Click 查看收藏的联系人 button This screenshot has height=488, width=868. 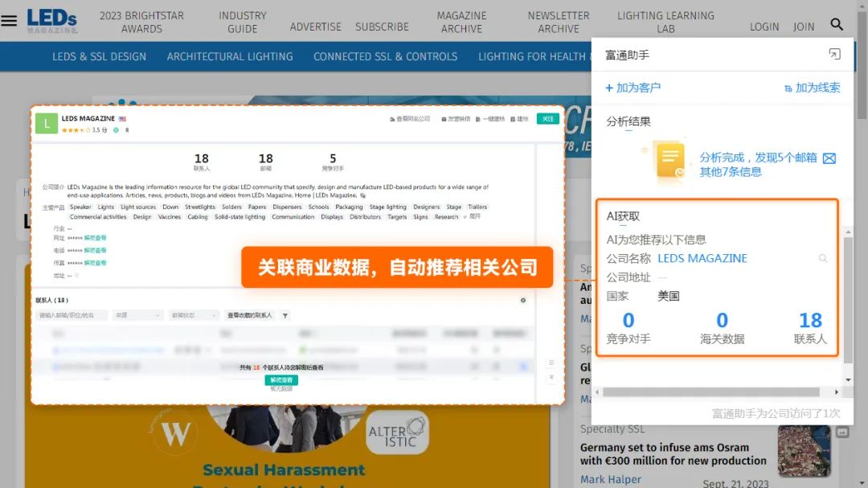pyautogui.click(x=250, y=315)
